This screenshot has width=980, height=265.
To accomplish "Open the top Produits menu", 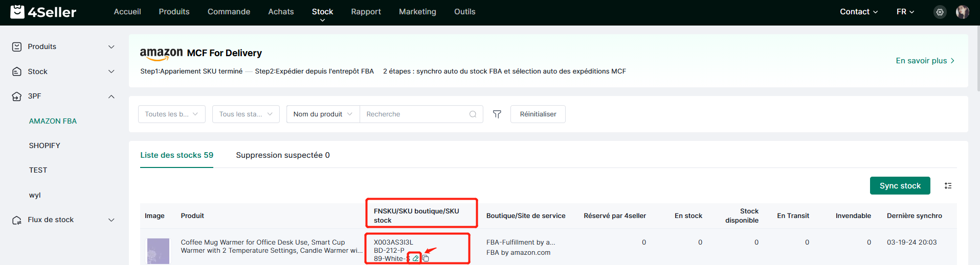I will point(174,12).
